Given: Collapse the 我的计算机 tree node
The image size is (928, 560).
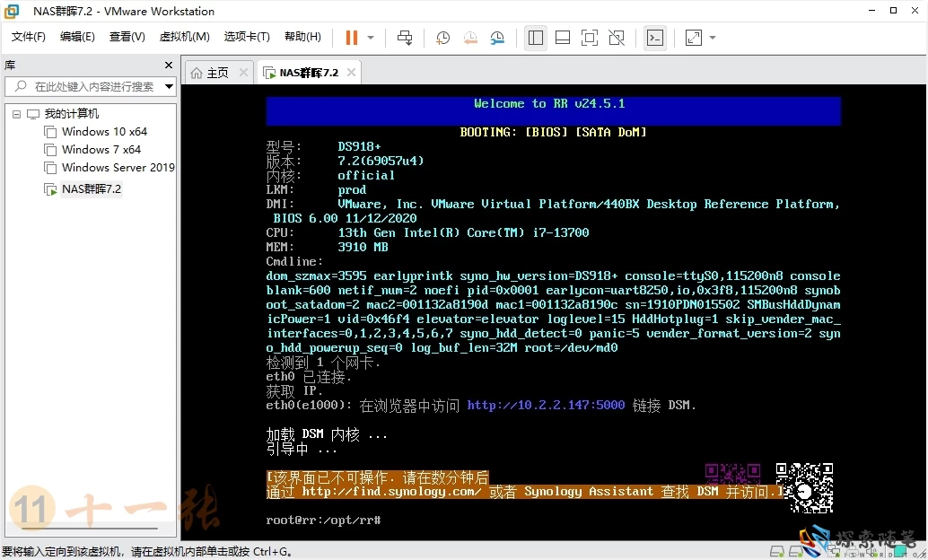Looking at the screenshot, I should (14, 113).
